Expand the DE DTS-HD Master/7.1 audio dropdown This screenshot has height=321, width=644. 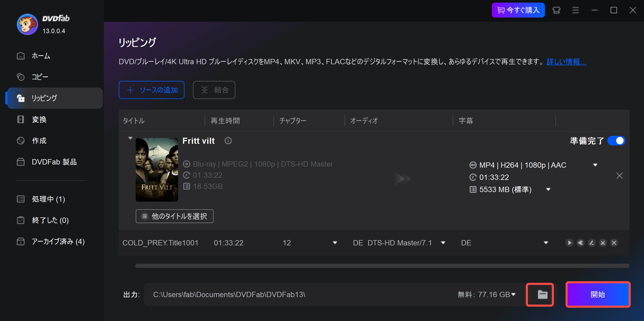point(443,243)
